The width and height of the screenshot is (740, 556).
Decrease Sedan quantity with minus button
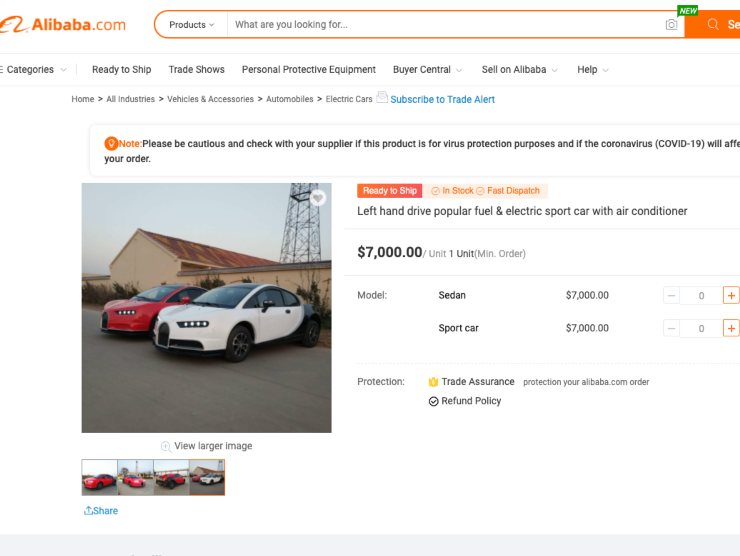671,295
